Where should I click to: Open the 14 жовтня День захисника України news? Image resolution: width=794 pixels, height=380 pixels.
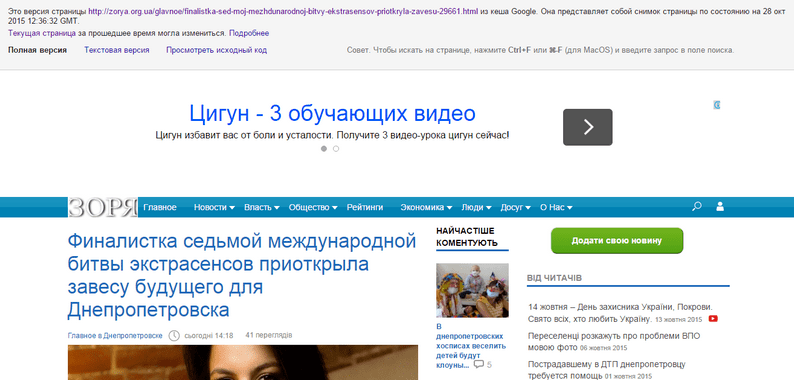[x=620, y=313]
